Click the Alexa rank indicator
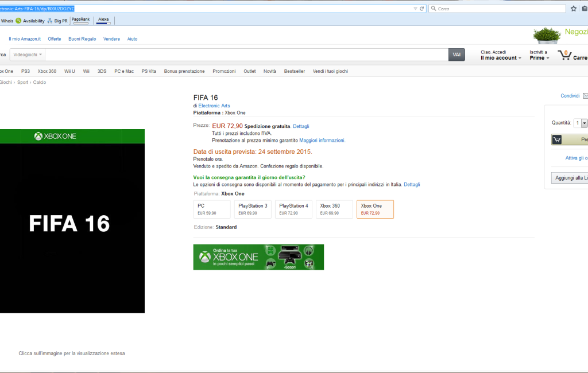 pos(103,21)
